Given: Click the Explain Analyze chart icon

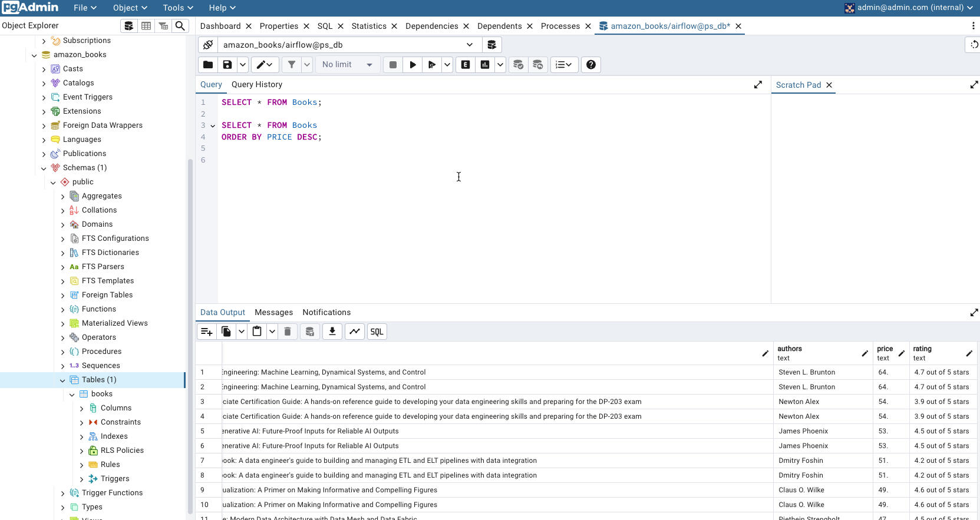Looking at the screenshot, I should click(484, 65).
